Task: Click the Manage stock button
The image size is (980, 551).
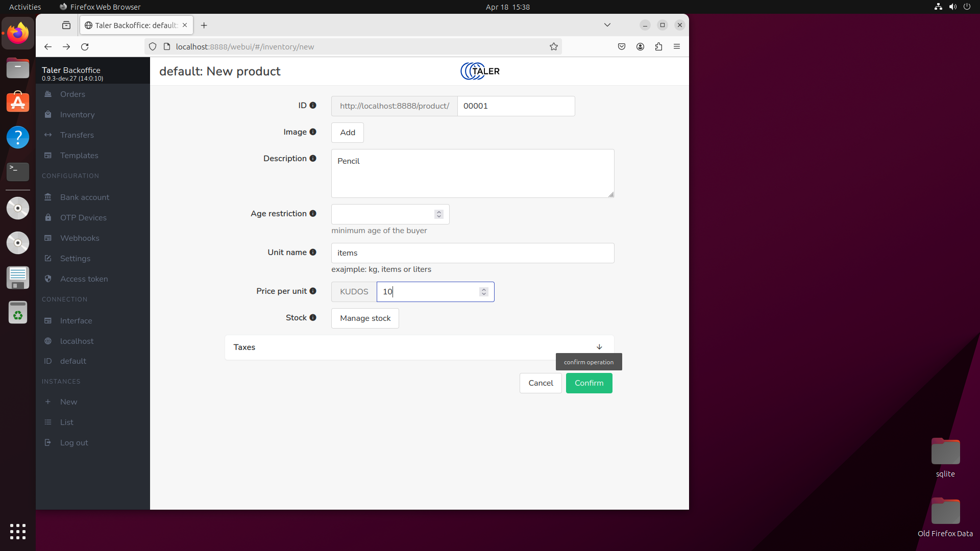Action: tap(365, 318)
